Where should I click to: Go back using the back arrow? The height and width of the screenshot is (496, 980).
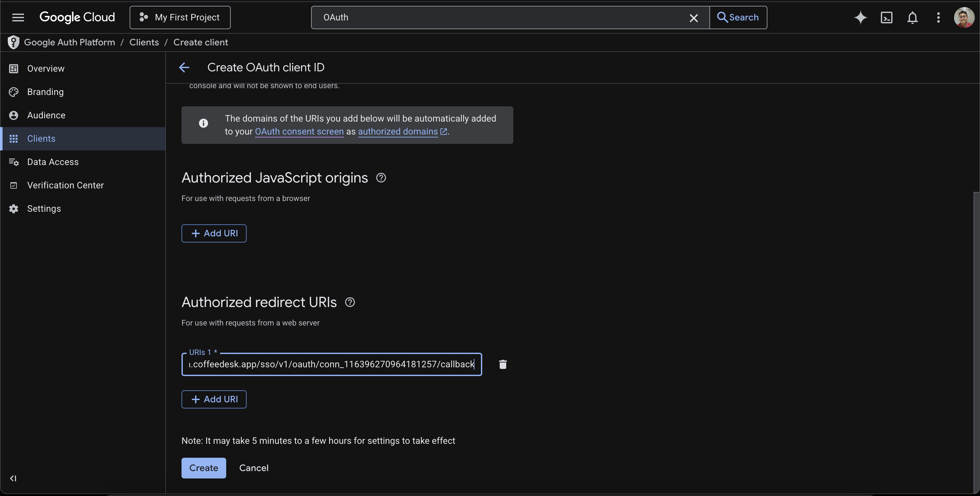click(184, 67)
